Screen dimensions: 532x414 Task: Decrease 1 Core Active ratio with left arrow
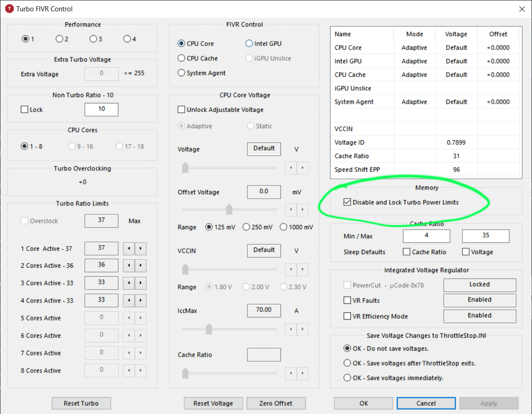point(129,249)
